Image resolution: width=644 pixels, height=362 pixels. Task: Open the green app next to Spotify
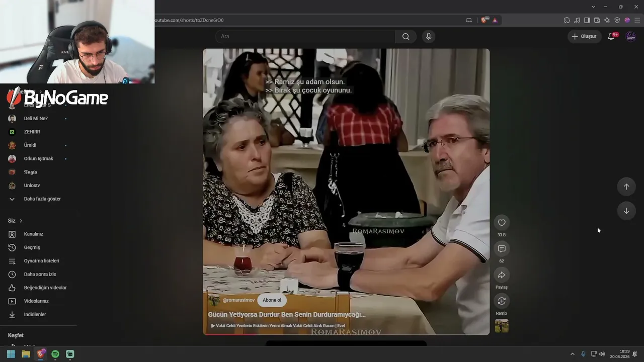tap(70, 354)
